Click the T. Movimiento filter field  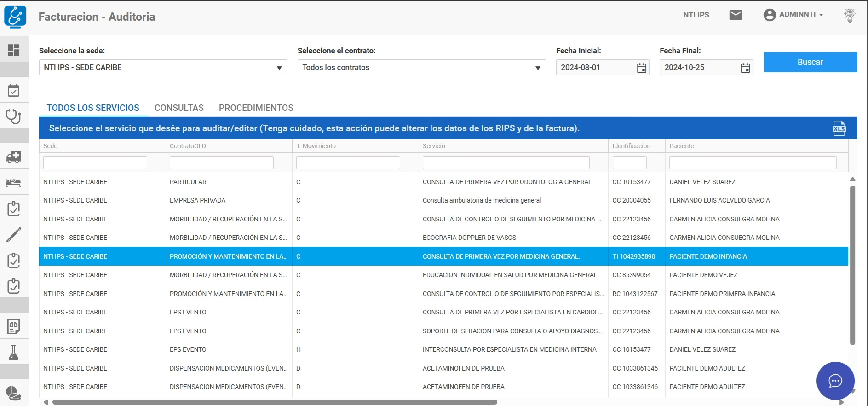click(x=348, y=162)
